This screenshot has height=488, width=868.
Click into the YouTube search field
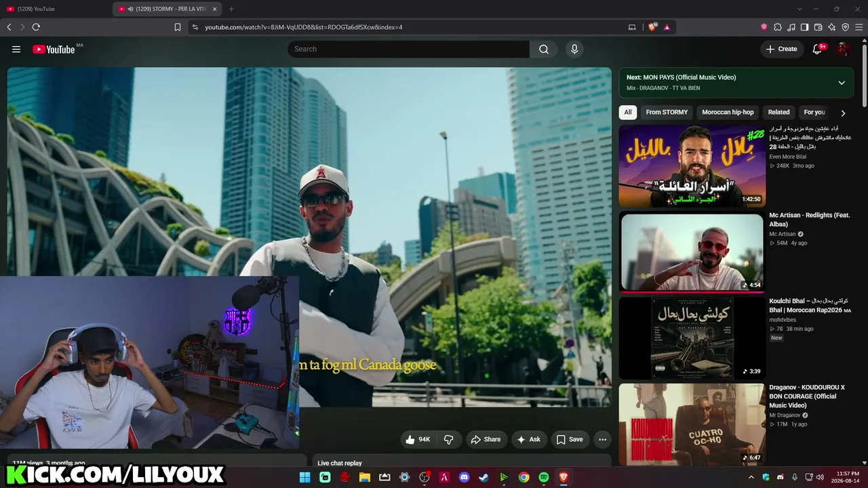408,49
